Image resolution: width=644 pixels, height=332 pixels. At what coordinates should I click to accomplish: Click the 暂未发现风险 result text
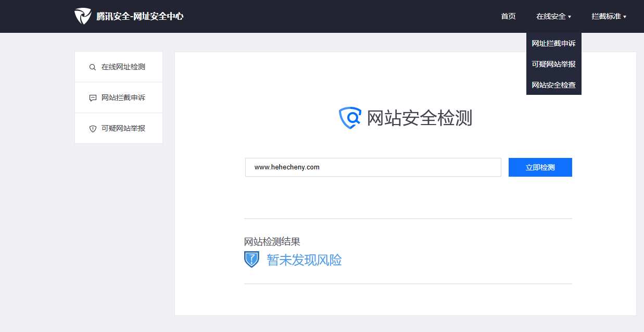[304, 260]
